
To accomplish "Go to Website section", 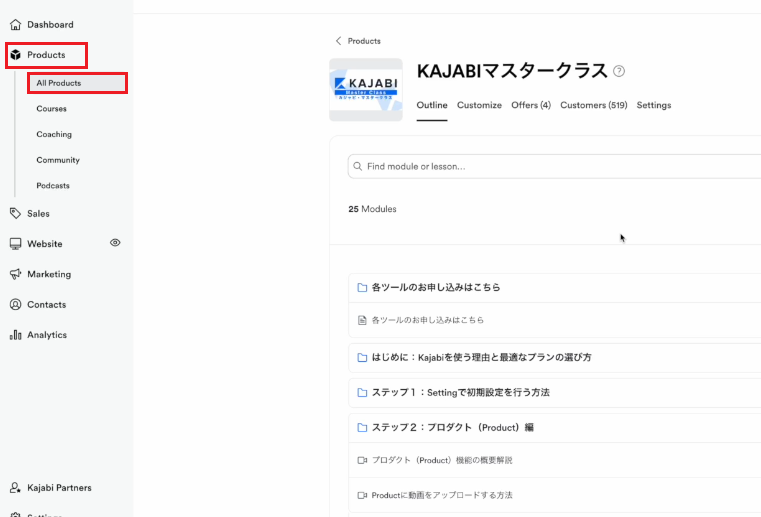I will coord(45,244).
